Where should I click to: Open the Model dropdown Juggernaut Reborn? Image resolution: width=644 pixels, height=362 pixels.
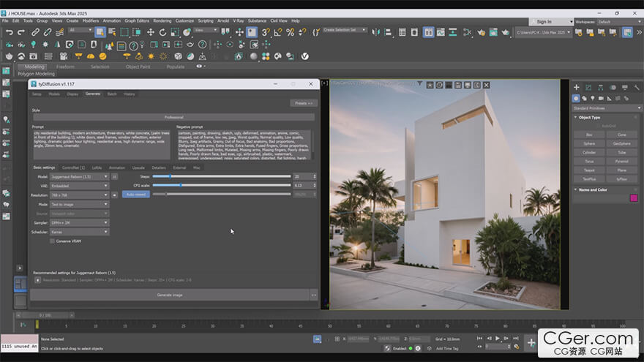pos(80,176)
